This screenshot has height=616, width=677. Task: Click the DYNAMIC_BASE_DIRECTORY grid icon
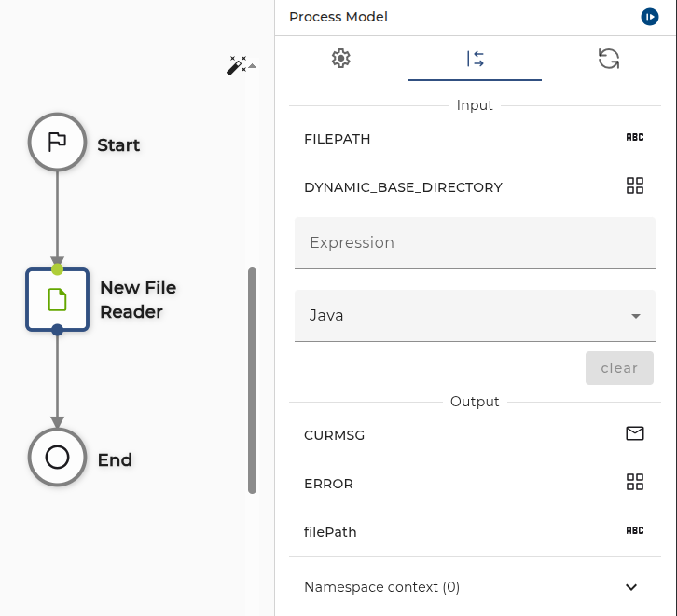635,185
